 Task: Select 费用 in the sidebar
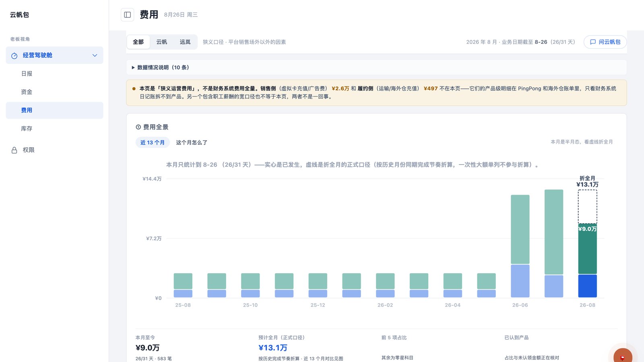click(x=54, y=110)
